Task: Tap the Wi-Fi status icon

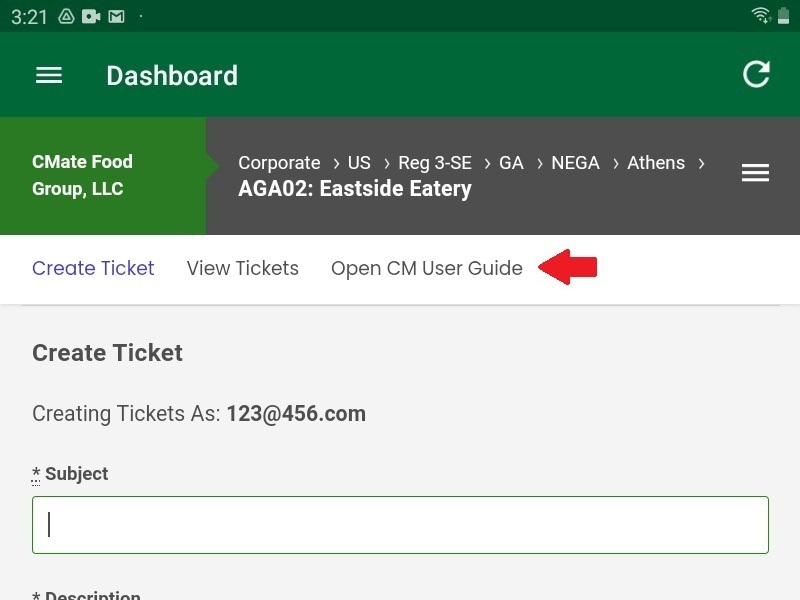Action: 758,15
